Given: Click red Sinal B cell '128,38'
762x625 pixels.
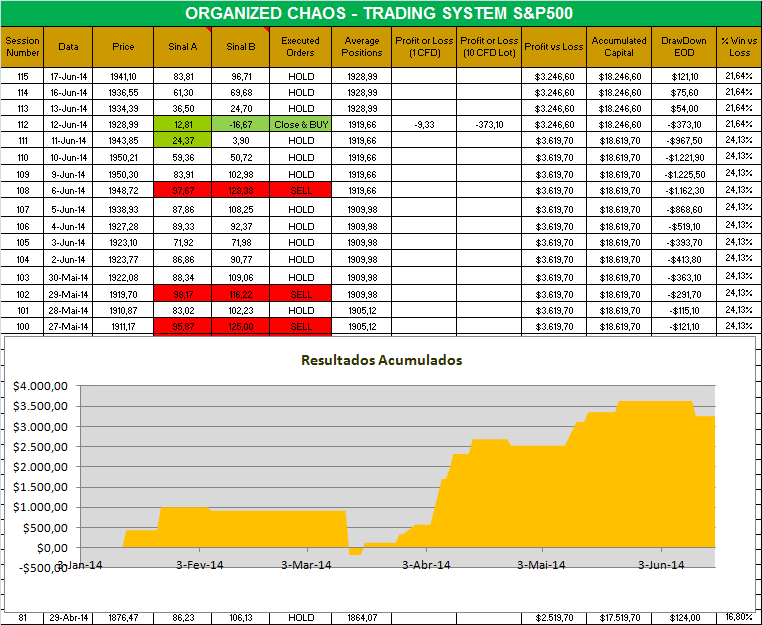Looking at the screenshot, I should pos(241,191).
